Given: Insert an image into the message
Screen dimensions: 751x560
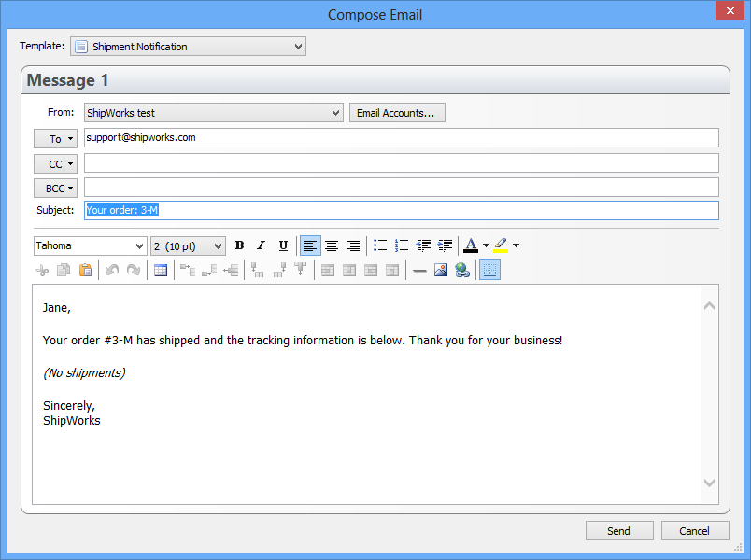Looking at the screenshot, I should (441, 271).
